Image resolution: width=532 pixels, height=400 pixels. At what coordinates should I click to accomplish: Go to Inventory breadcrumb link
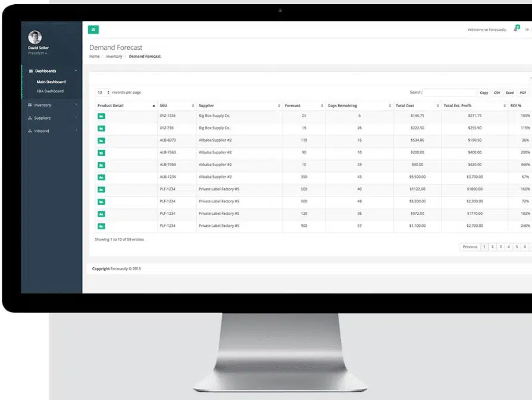(114, 57)
